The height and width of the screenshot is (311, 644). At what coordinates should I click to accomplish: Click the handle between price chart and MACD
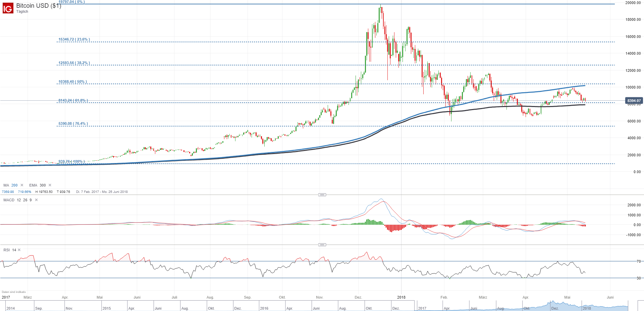[x=322, y=195]
